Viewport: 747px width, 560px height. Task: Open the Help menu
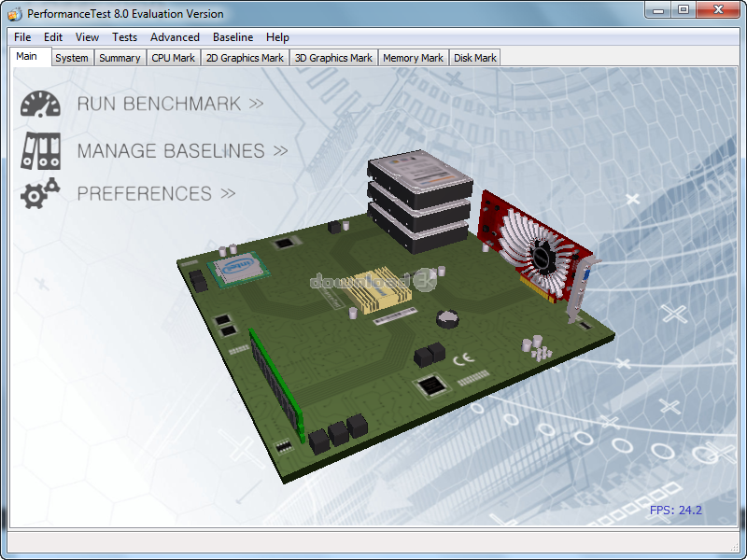click(x=277, y=37)
